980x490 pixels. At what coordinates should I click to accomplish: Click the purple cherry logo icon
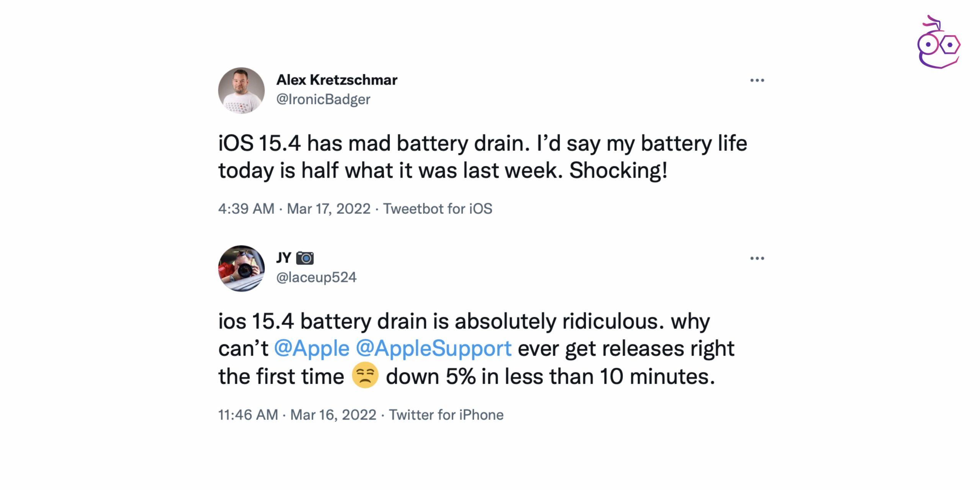939,43
